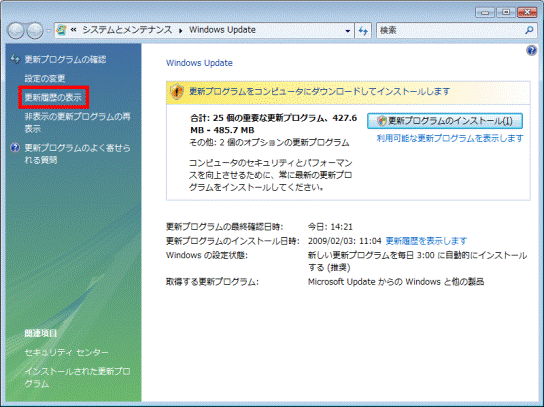Screen dimensions: 544x407
Task: Open 設定の変更 in sidebar
Action: (x=45, y=78)
